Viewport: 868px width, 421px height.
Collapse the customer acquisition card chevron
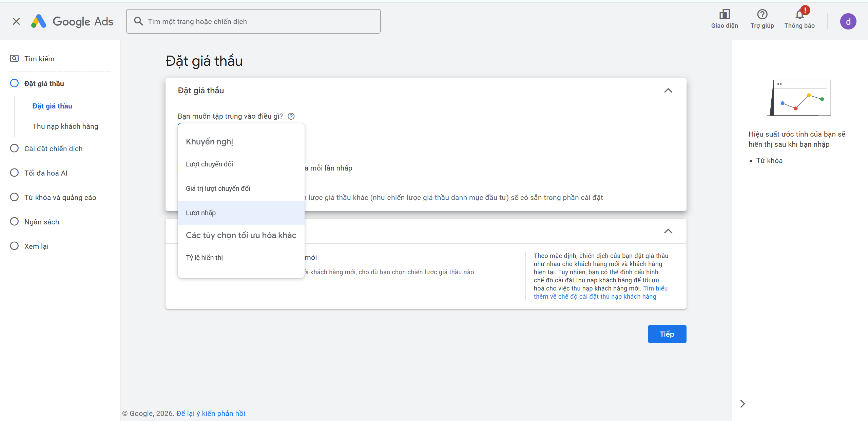click(x=668, y=231)
